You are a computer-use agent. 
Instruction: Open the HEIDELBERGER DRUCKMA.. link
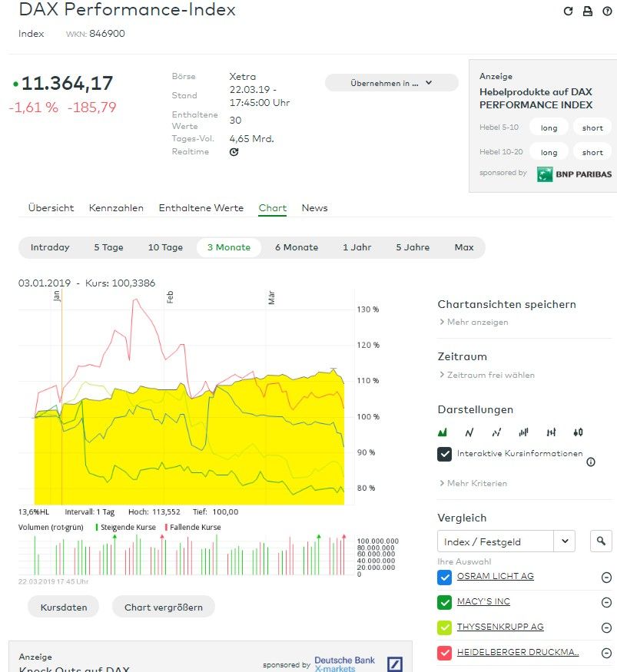click(x=517, y=652)
